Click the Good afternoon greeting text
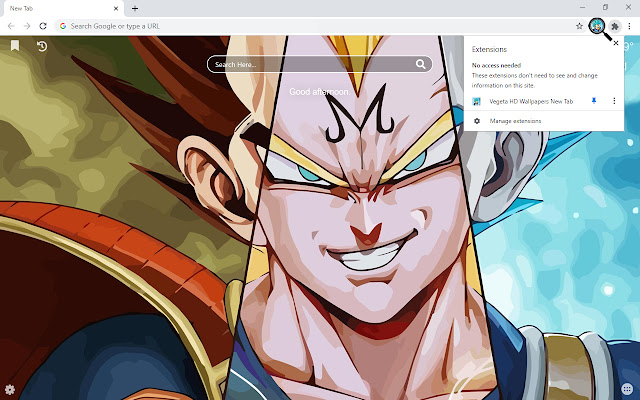 click(x=320, y=92)
